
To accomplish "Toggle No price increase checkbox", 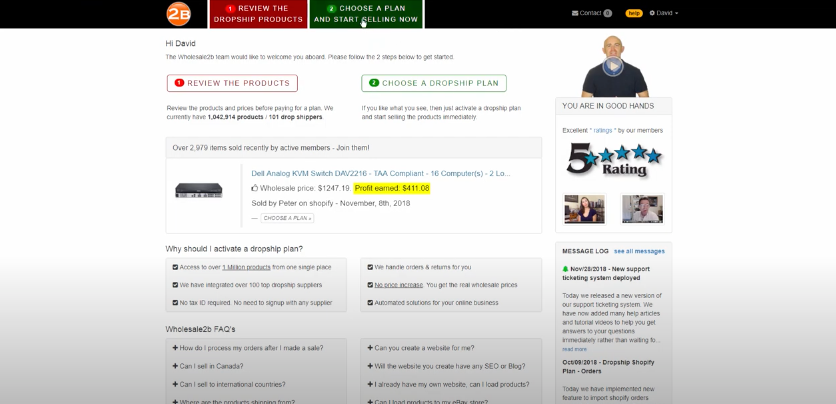I will coord(370,285).
